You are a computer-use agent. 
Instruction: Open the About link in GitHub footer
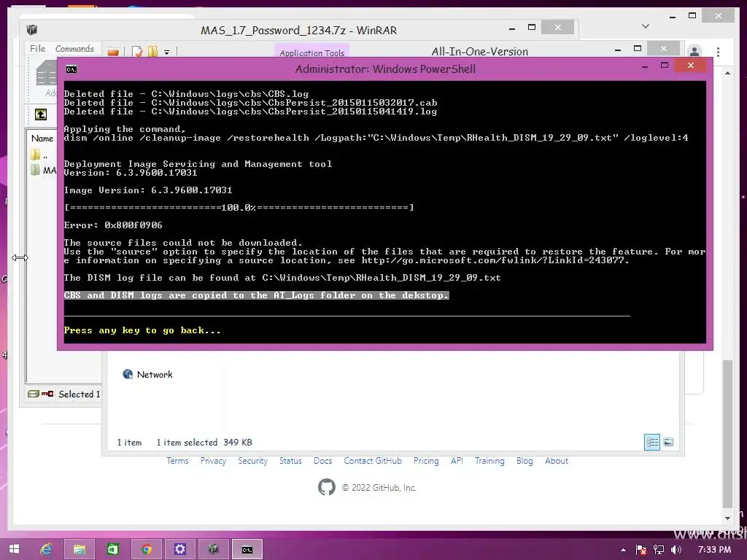[x=557, y=461]
